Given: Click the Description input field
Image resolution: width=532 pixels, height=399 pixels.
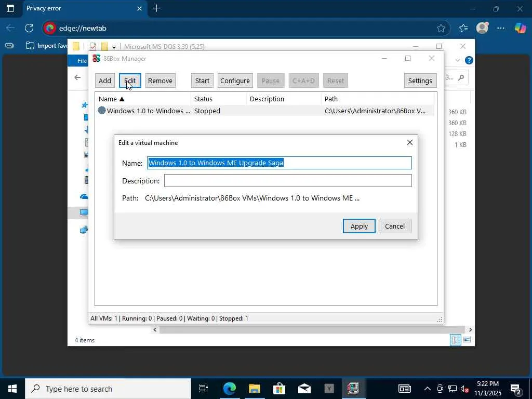Looking at the screenshot, I should point(288,180).
